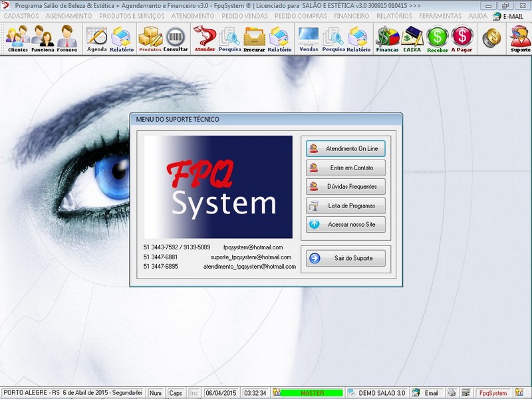The image size is (532, 399).
Task: Click the Dúvidas Frequentes button
Action: tap(345, 187)
